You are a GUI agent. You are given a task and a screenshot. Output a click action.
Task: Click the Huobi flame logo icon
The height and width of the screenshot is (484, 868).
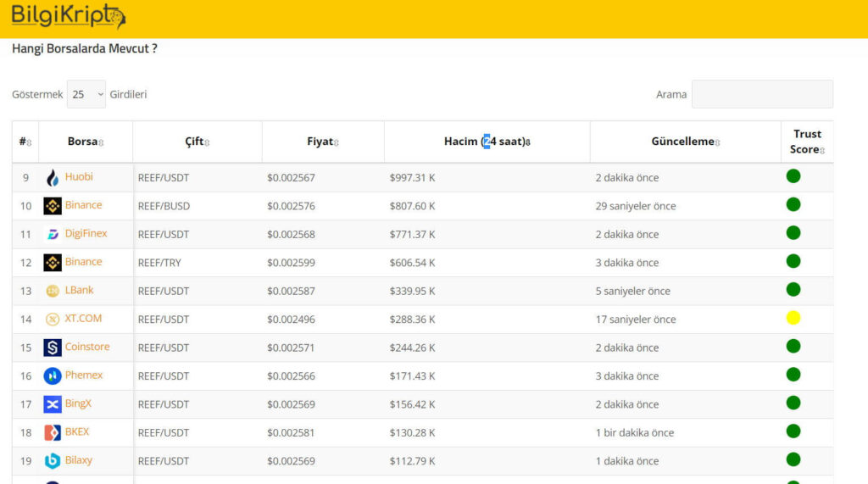tap(53, 178)
